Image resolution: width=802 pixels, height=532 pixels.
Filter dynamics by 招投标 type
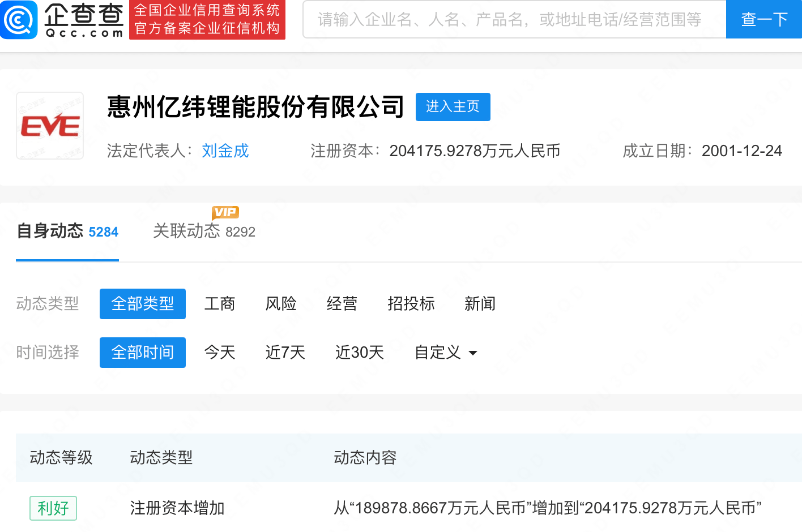point(411,304)
